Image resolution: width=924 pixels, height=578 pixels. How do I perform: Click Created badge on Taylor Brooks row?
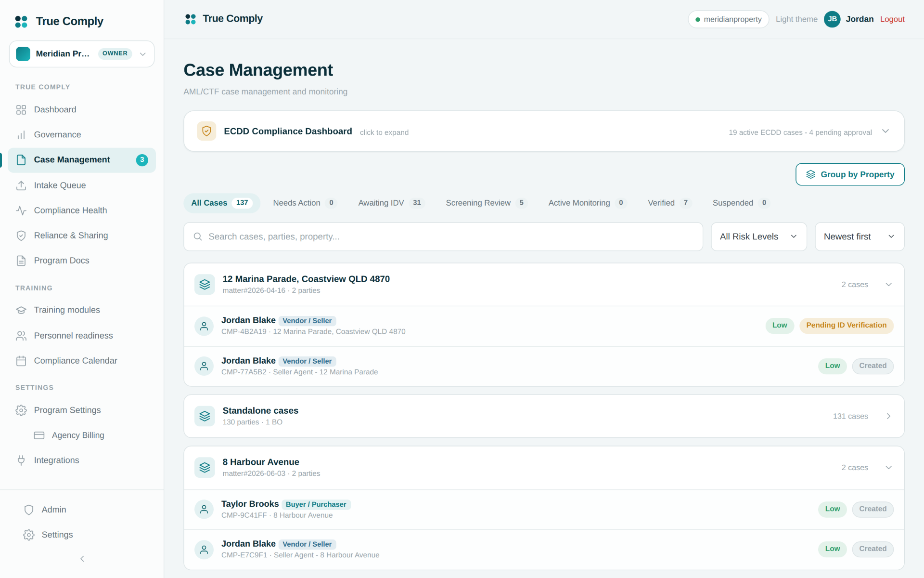(873, 509)
